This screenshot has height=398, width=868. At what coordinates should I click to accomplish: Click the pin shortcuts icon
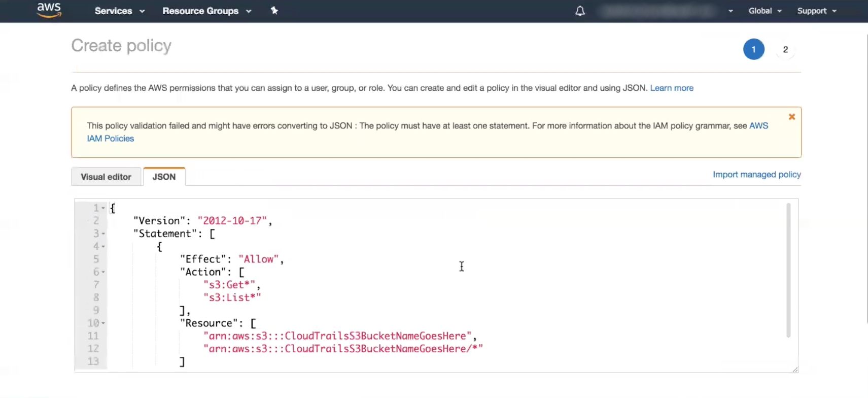(274, 11)
